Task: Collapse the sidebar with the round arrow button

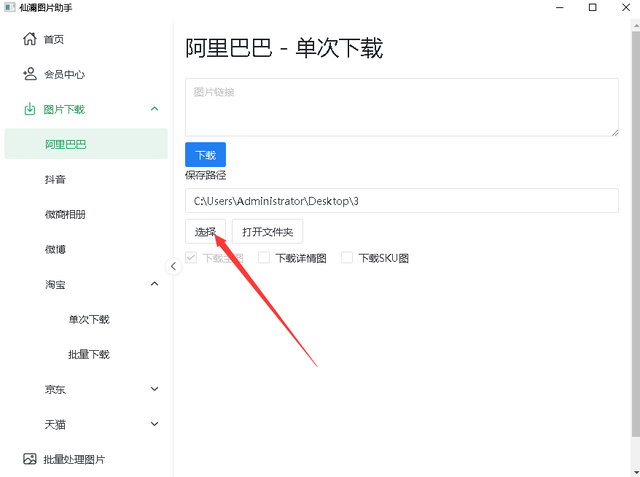Action: coord(173,266)
